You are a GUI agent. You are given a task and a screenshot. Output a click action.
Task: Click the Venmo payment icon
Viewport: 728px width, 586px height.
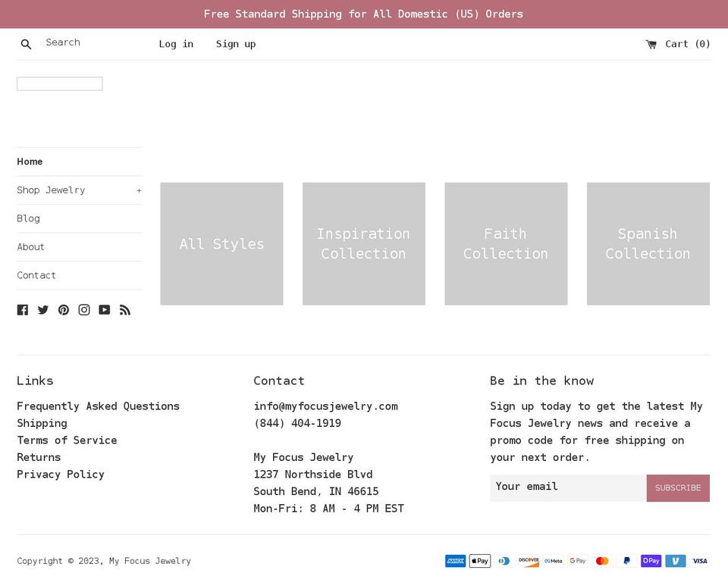pyautogui.click(x=676, y=561)
